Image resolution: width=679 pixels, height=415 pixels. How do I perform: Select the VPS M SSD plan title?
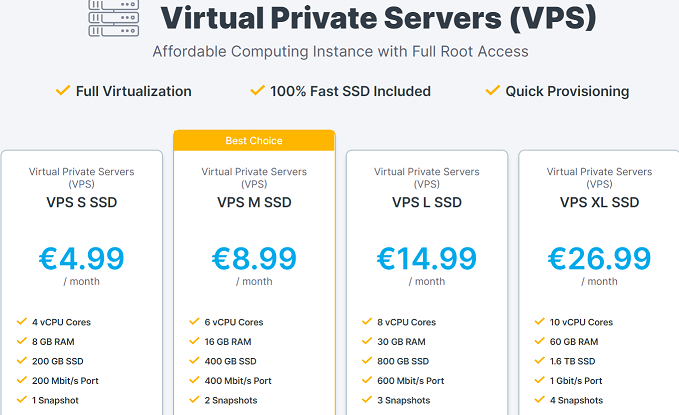point(254,202)
